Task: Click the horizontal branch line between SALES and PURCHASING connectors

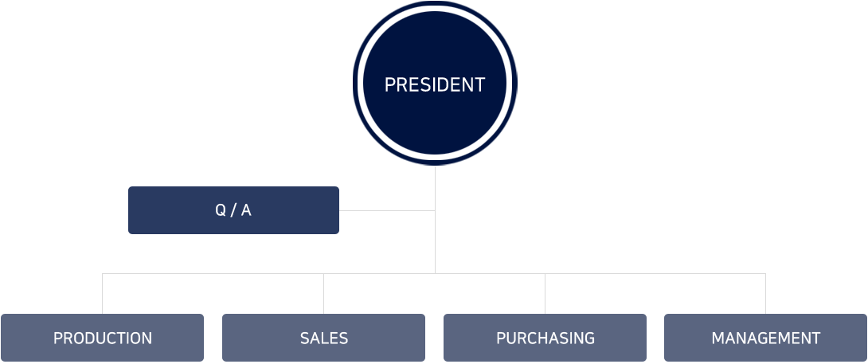Action: tap(435, 274)
